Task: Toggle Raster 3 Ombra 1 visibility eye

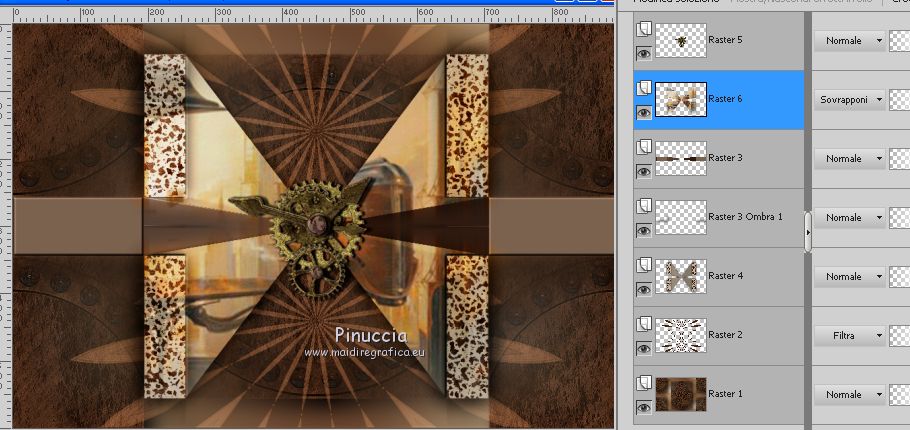Action: [x=644, y=230]
